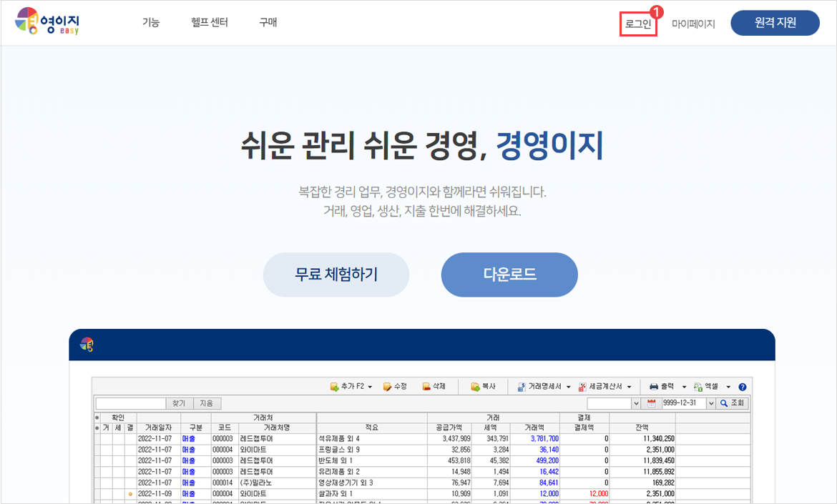
Task: Click the 수정 edit toolbar icon
Action: coord(387,387)
